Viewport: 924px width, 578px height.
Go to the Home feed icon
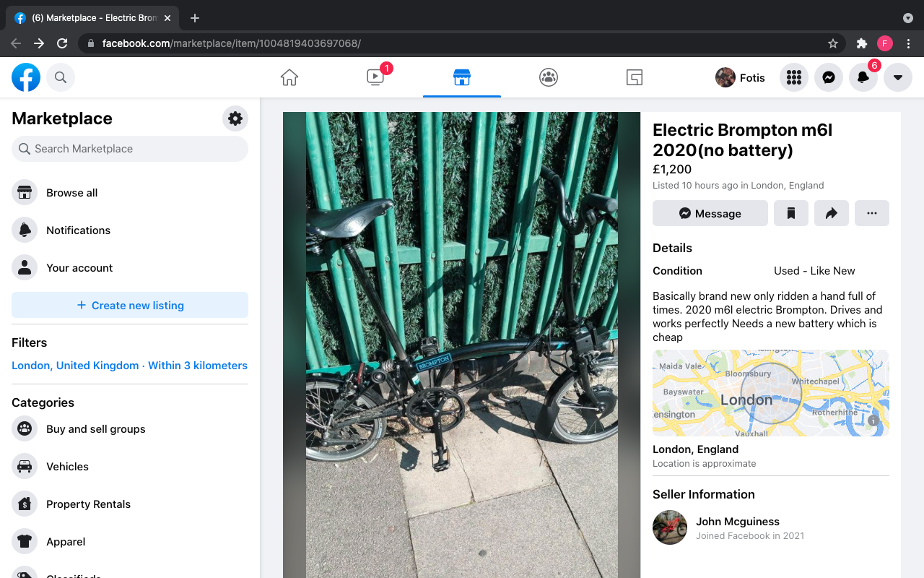pos(289,77)
